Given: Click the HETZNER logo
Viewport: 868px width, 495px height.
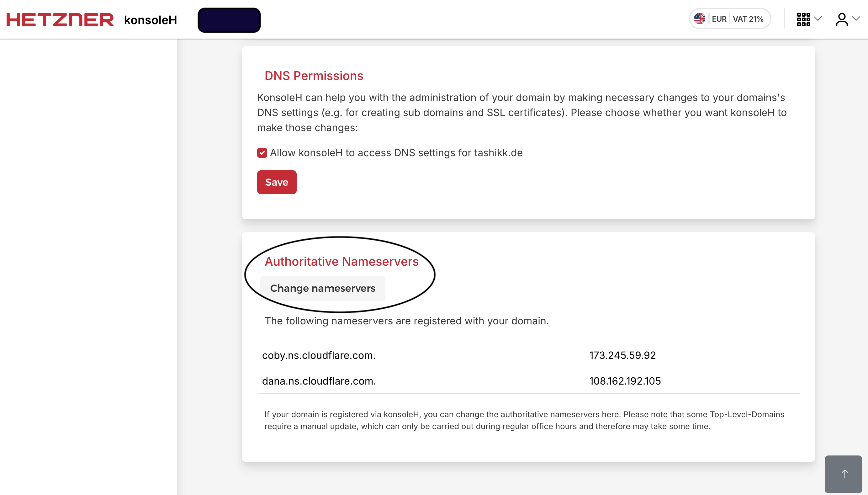Looking at the screenshot, I should tap(60, 20).
